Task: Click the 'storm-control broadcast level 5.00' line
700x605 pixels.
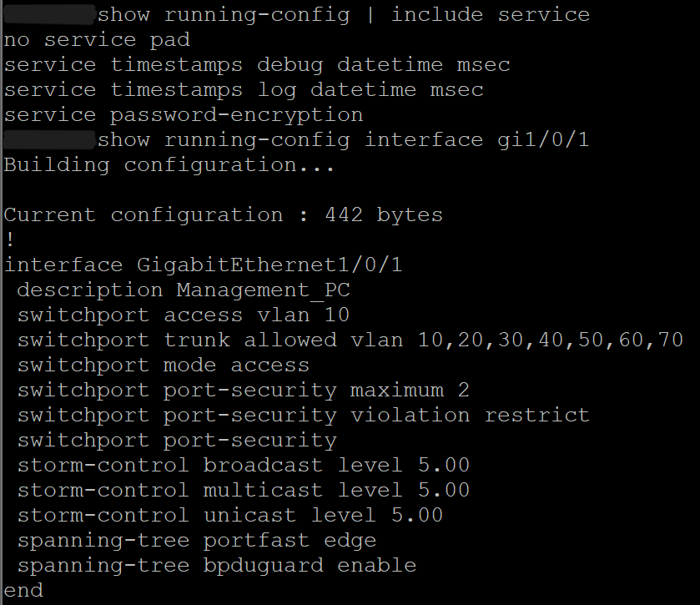Action: coord(244,465)
